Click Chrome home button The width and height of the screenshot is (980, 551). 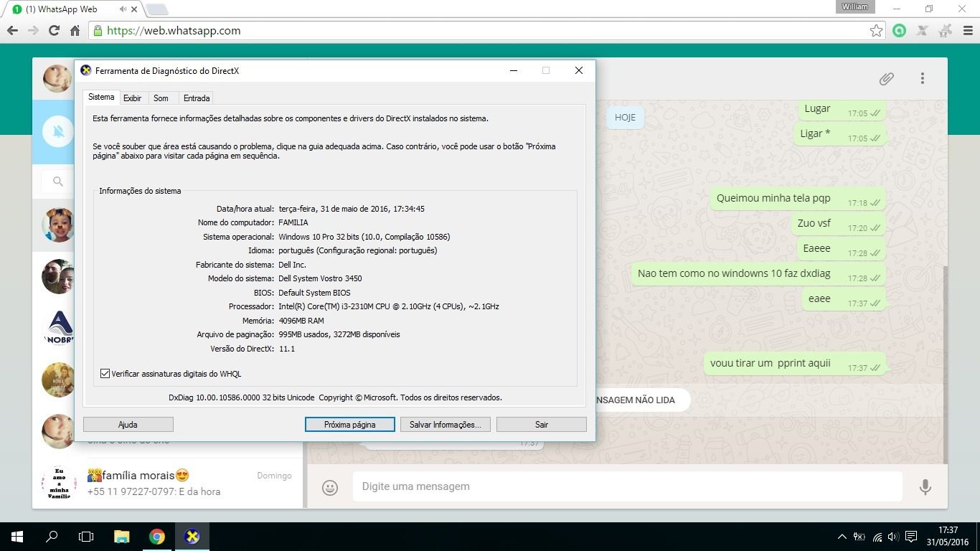point(75,31)
